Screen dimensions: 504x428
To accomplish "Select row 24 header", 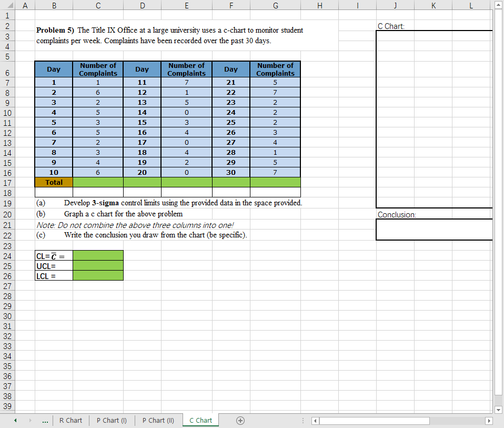I will [x=7, y=256].
